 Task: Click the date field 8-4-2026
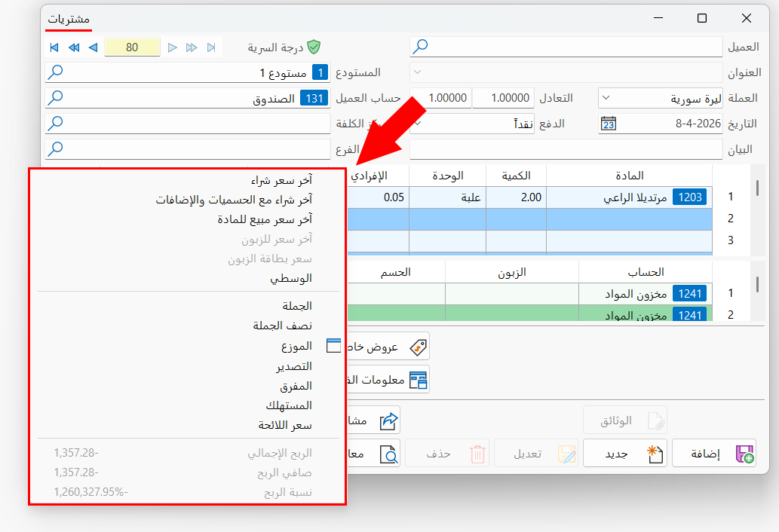(661, 124)
